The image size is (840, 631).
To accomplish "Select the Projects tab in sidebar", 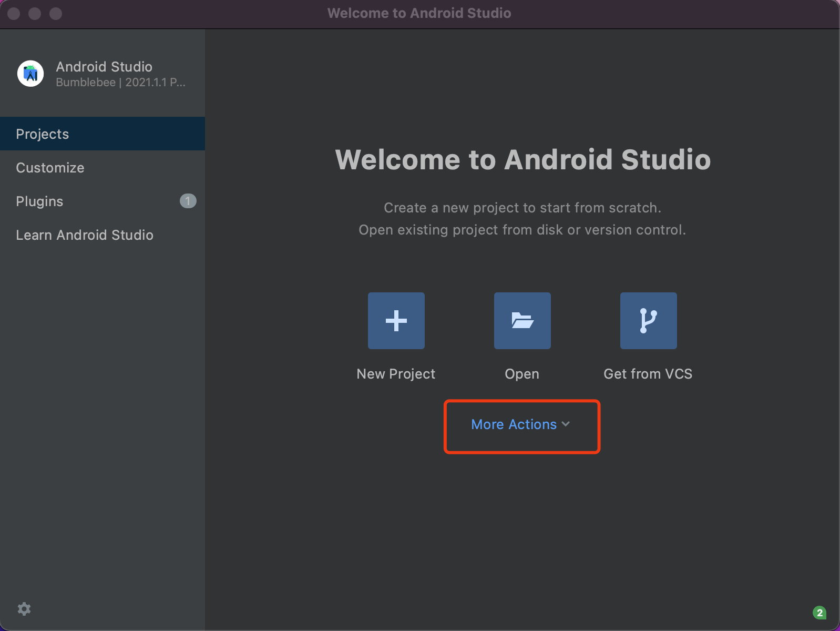I will click(x=103, y=134).
